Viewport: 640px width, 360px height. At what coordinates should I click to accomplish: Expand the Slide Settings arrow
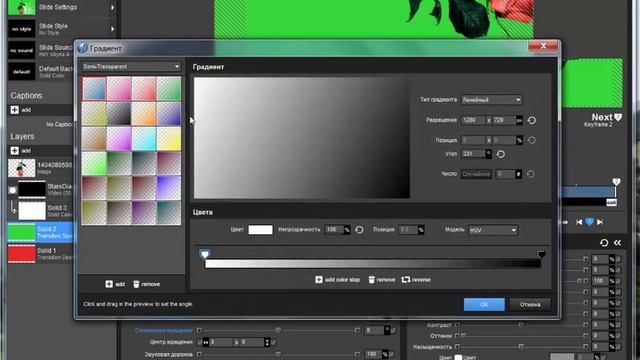click(x=113, y=7)
